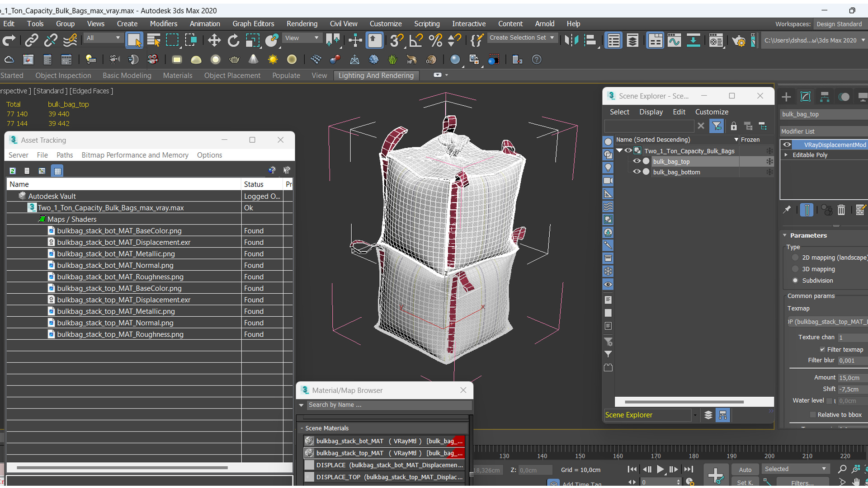Select 3D mapping radio button
This screenshot has height=488, width=868.
(x=795, y=269)
